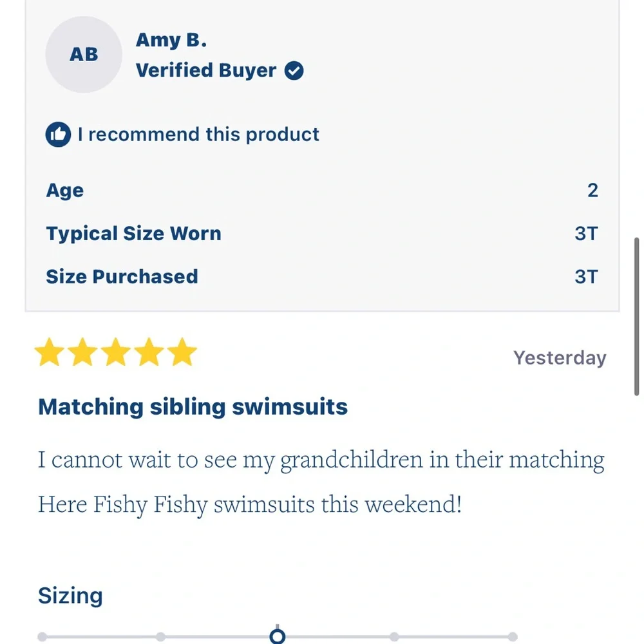
Task: Click the first yellow rating star
Action: [50, 352]
